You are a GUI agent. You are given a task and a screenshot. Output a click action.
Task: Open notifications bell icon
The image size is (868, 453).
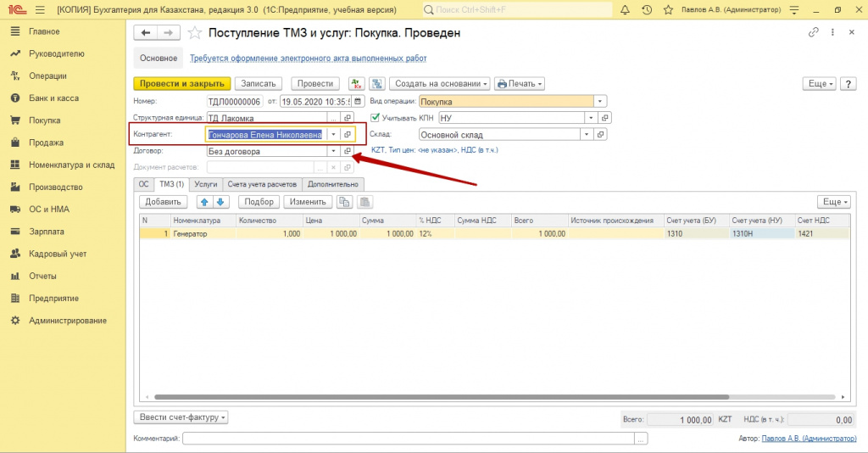tap(625, 10)
